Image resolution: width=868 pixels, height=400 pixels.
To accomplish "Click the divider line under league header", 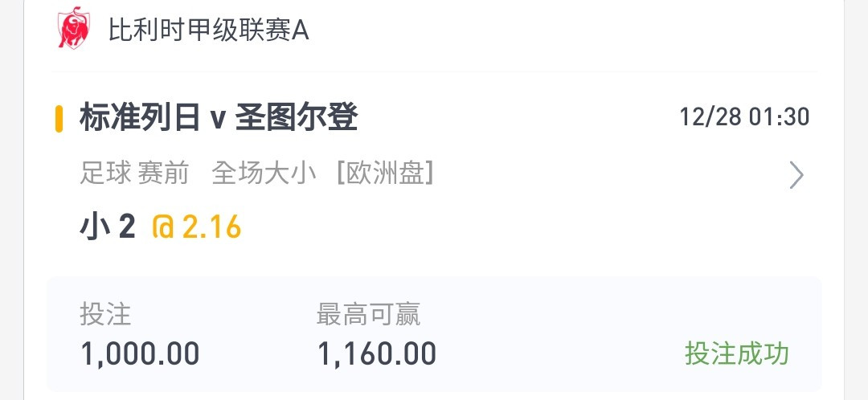I will click(x=434, y=71).
